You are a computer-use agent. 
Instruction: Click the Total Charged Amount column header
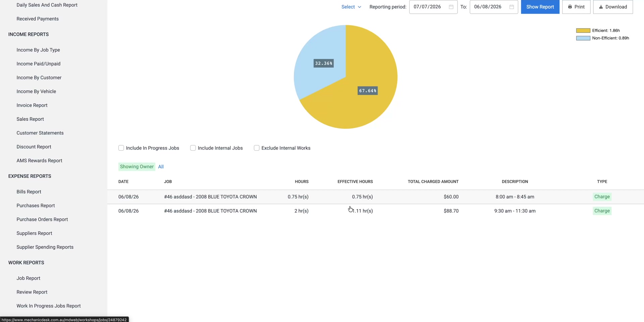[x=433, y=182]
